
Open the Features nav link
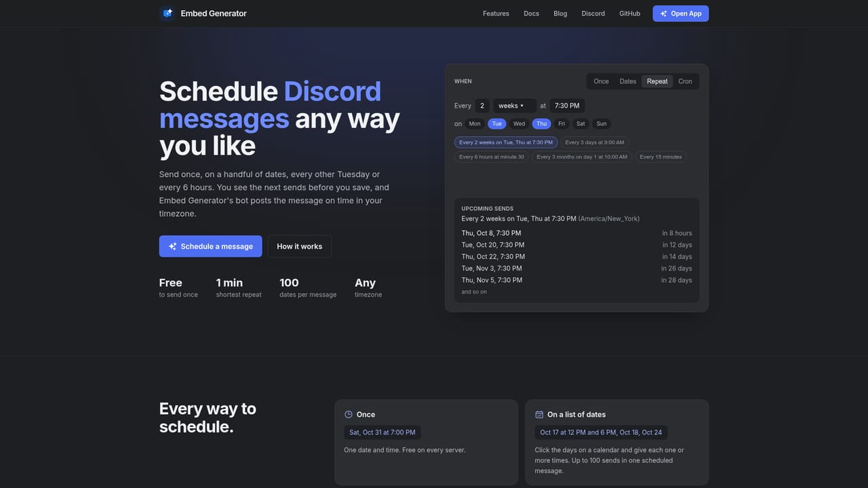[x=496, y=14]
